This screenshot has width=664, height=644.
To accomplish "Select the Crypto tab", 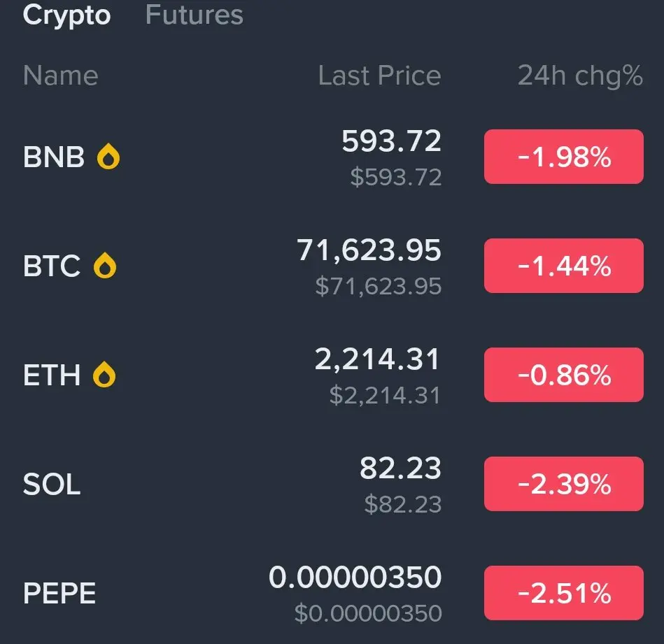I will coord(66,15).
